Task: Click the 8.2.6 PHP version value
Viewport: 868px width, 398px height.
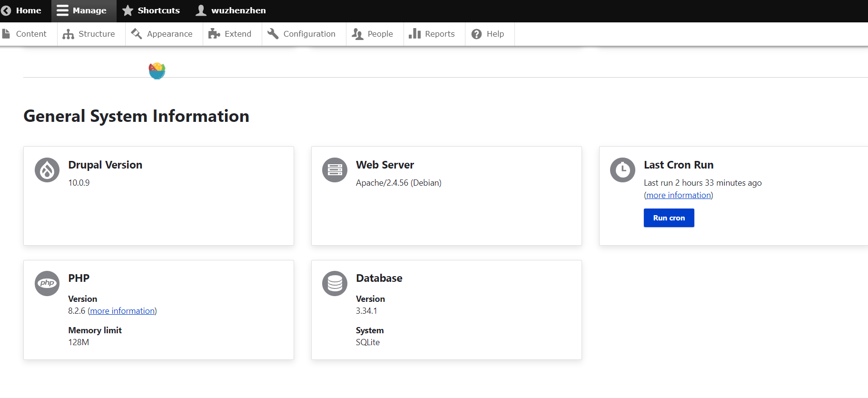Action: click(77, 311)
